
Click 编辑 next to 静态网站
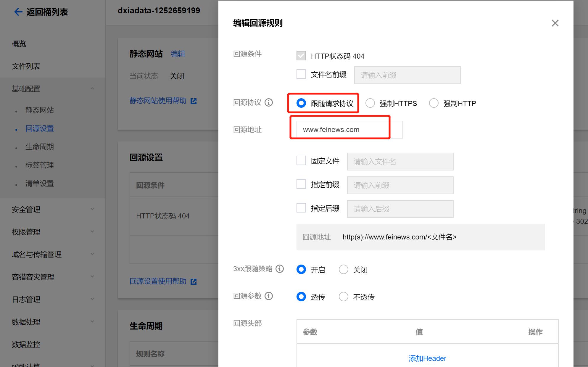point(178,54)
